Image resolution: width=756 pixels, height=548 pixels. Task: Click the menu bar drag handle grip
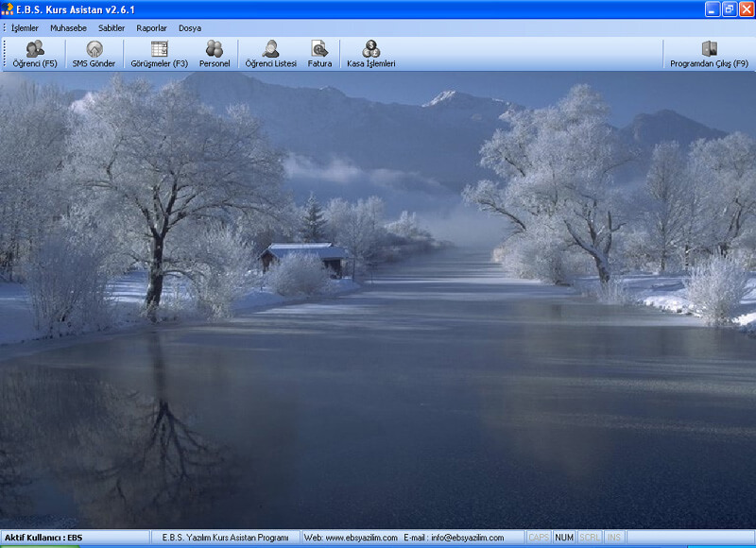tap(5, 28)
